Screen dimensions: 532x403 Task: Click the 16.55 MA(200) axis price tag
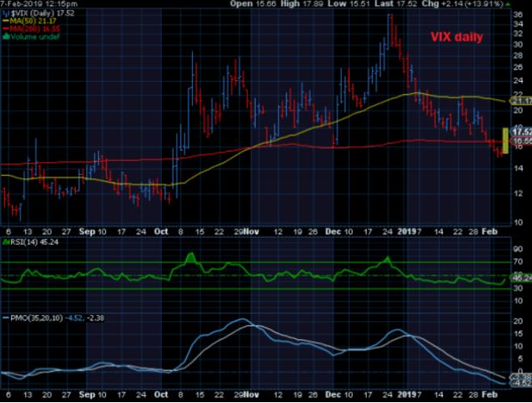tap(519, 139)
